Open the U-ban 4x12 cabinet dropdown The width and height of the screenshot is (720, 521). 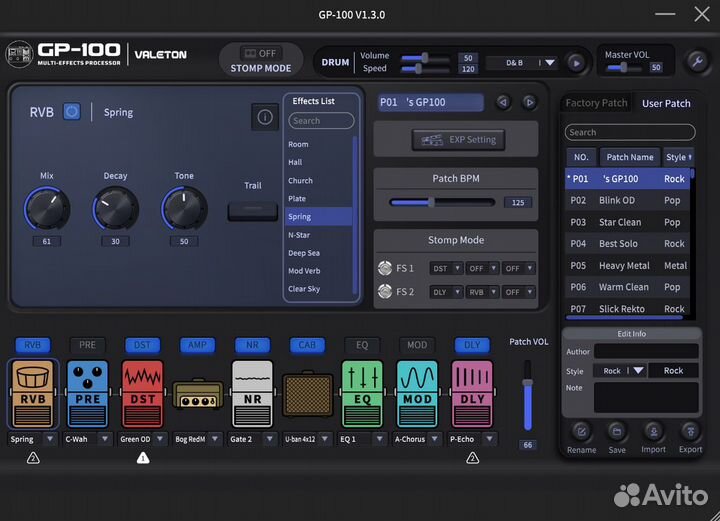[x=307, y=439]
